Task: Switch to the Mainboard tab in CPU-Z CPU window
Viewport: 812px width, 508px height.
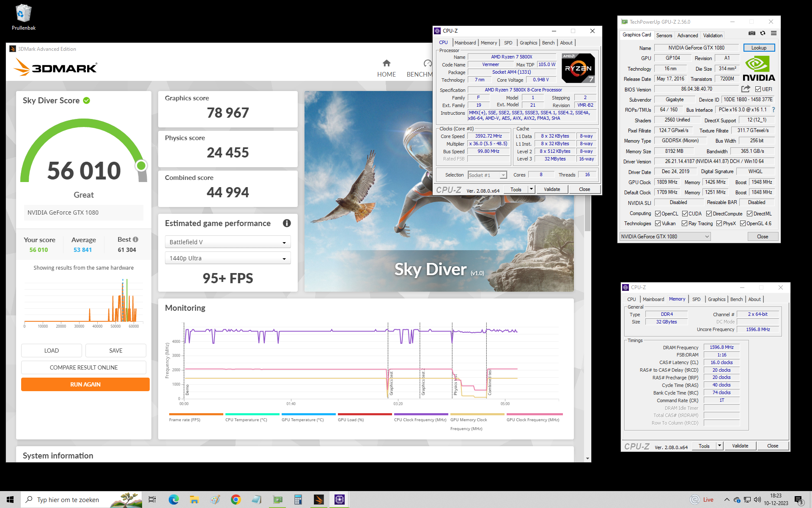Action: [x=465, y=43]
